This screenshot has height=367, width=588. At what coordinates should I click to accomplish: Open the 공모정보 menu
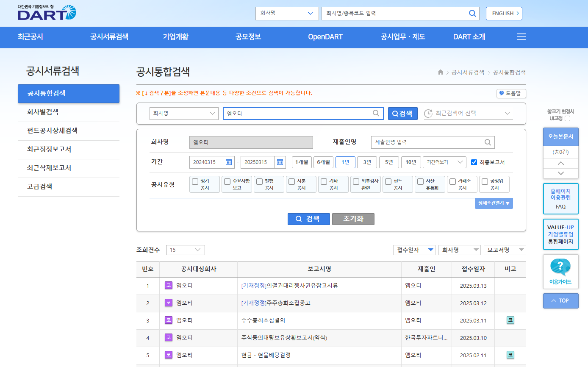point(248,37)
